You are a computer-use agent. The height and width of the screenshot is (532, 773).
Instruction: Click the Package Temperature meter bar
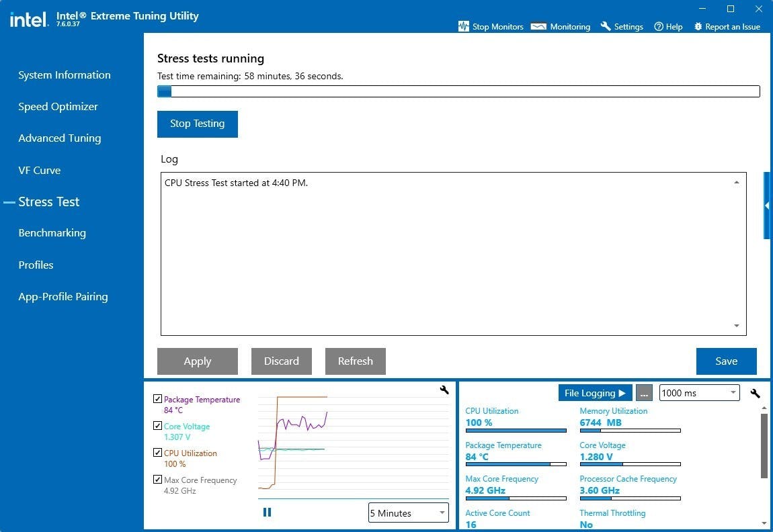(516, 464)
